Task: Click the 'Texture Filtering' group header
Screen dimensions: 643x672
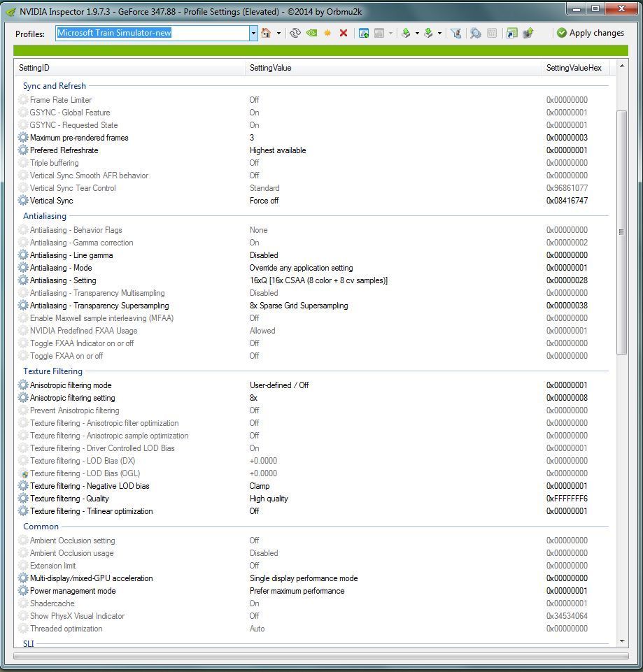Action: pos(52,371)
